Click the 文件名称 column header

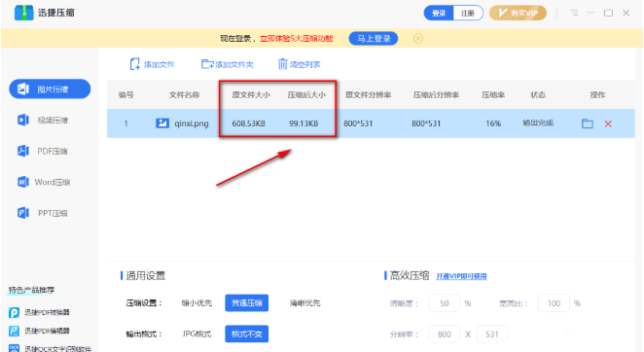tap(185, 95)
